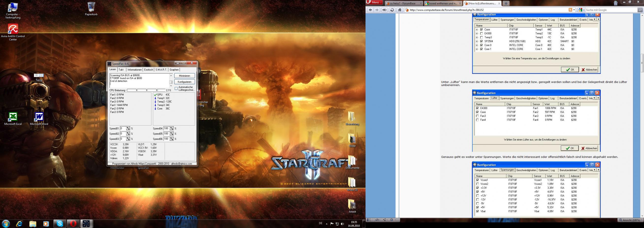
Task: Click the Konfigurieren button in SpeedFan
Action: [184, 82]
